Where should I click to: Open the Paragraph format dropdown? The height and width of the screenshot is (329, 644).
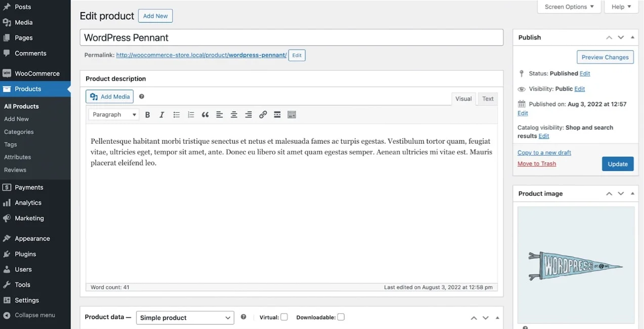[114, 115]
